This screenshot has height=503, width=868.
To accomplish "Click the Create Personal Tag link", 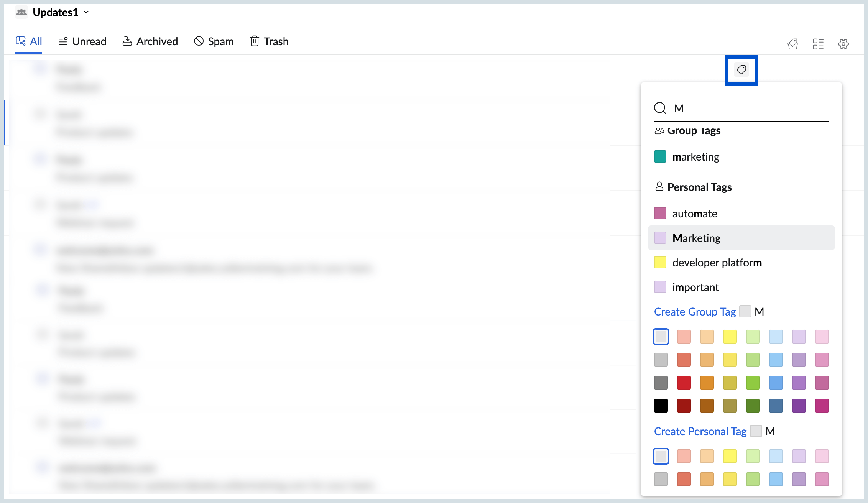I will pos(700,431).
